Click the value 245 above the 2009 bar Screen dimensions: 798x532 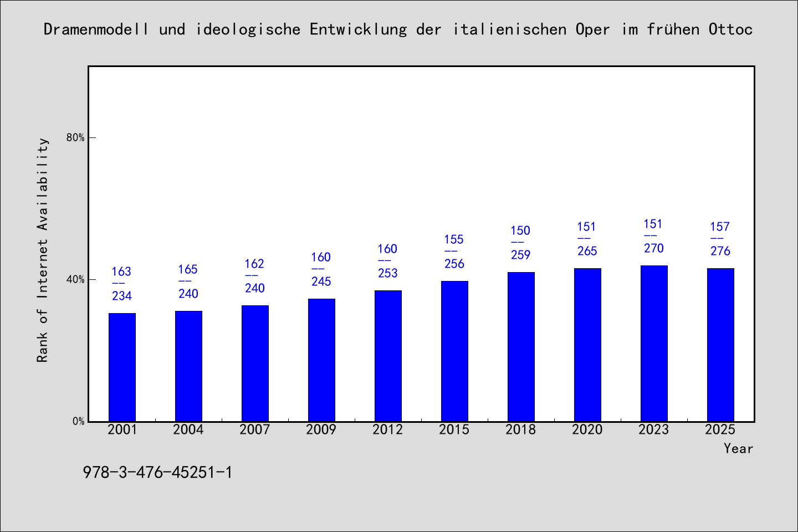click(x=321, y=282)
